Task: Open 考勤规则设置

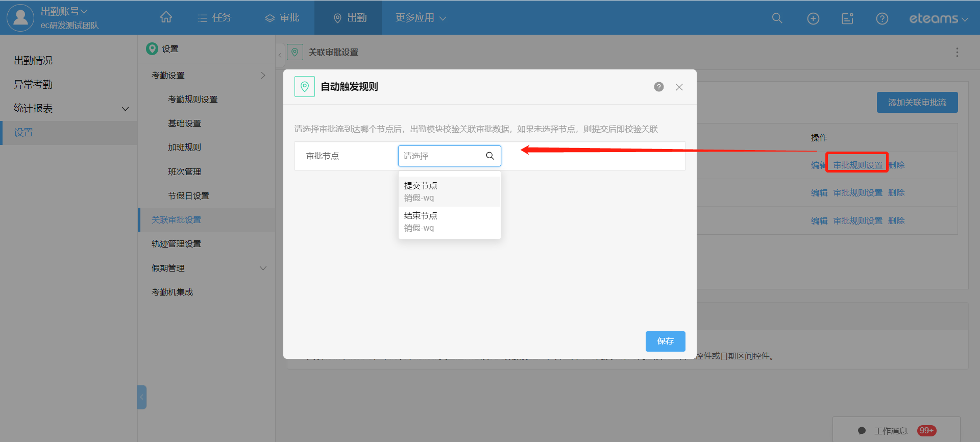Action: 193,99
